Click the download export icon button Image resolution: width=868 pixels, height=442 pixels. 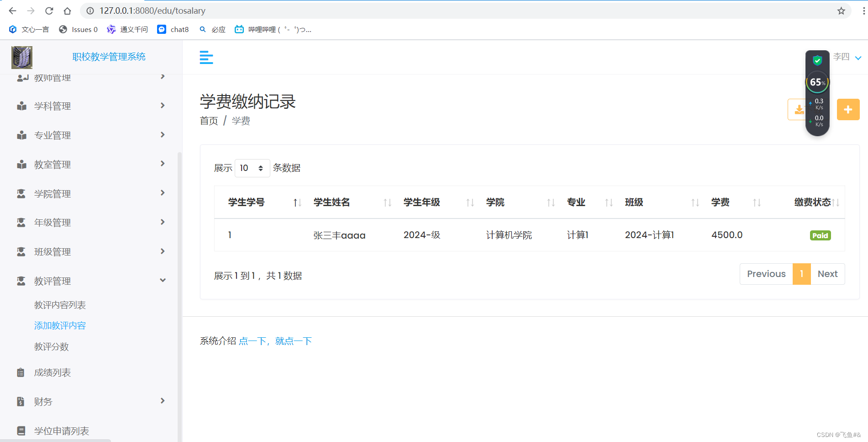click(x=799, y=109)
